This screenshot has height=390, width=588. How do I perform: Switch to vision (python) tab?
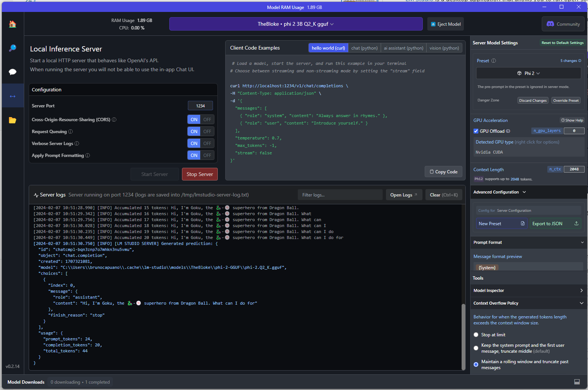click(444, 48)
